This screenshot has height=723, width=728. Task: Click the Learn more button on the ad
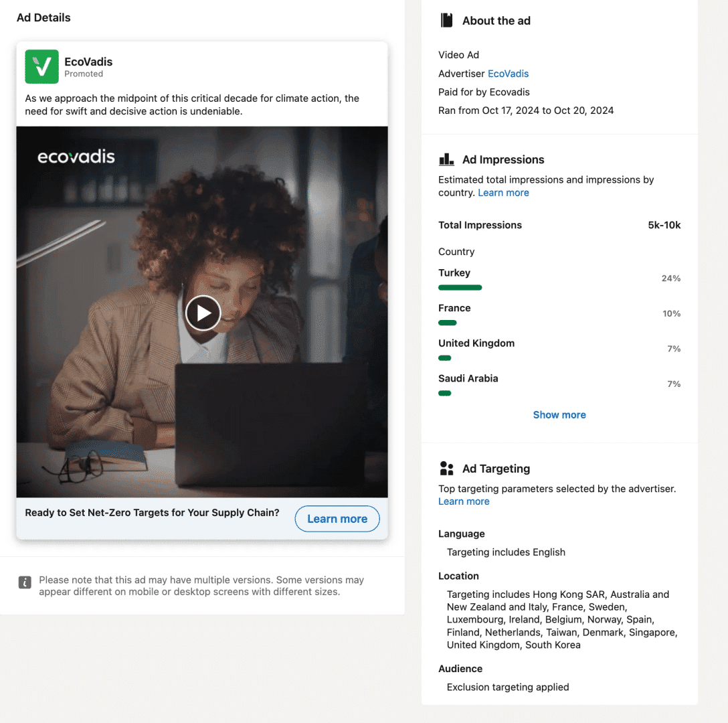click(337, 519)
